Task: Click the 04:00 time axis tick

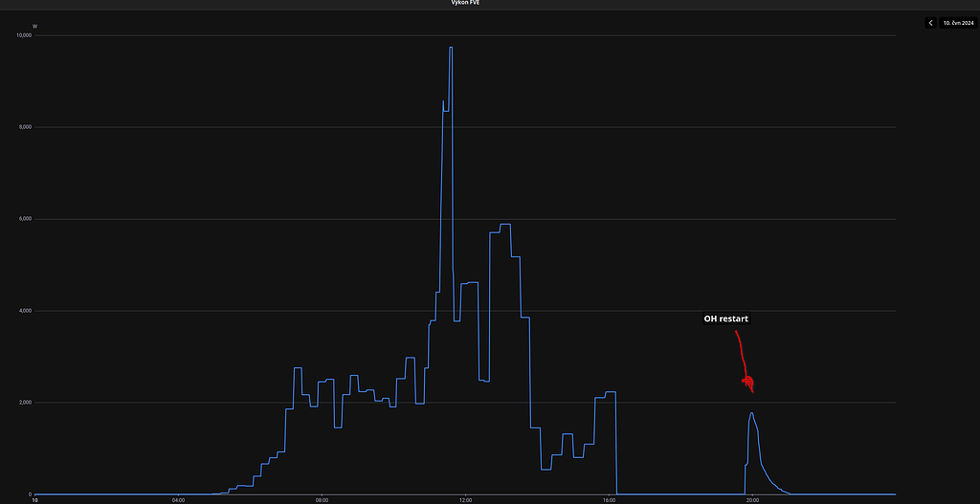Action: pos(178,499)
